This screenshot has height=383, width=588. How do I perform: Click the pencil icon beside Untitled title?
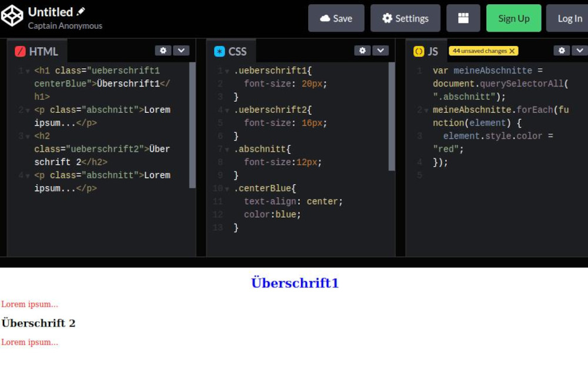point(79,11)
